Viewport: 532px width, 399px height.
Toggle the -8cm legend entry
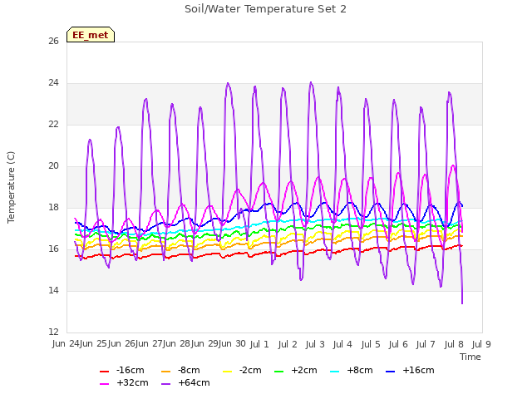pyautogui.click(x=180, y=370)
